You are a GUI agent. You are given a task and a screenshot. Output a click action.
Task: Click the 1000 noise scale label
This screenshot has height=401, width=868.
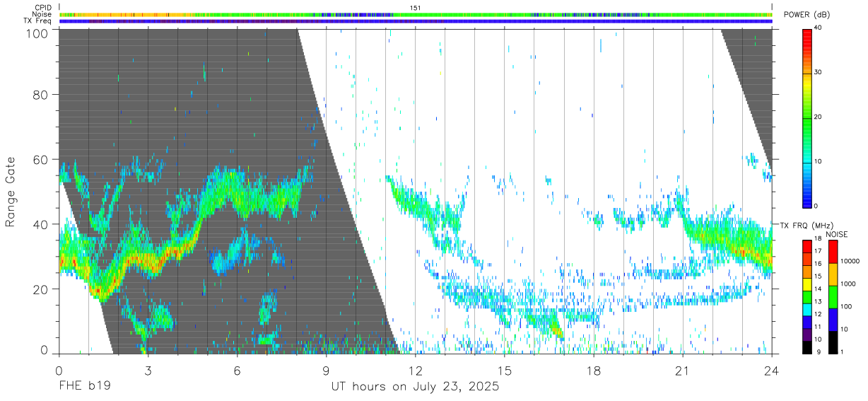click(847, 284)
